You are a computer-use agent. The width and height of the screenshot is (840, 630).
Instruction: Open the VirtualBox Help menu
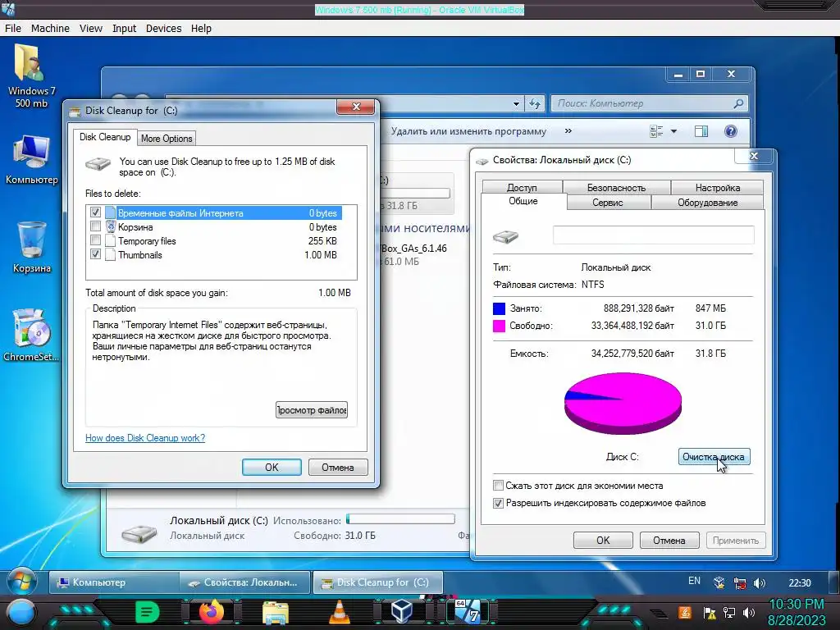(x=202, y=29)
